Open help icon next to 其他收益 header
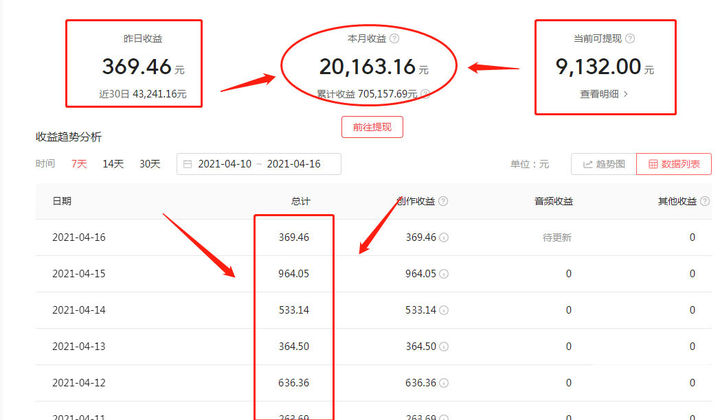Screen dimensions: 720x420 click(x=704, y=201)
